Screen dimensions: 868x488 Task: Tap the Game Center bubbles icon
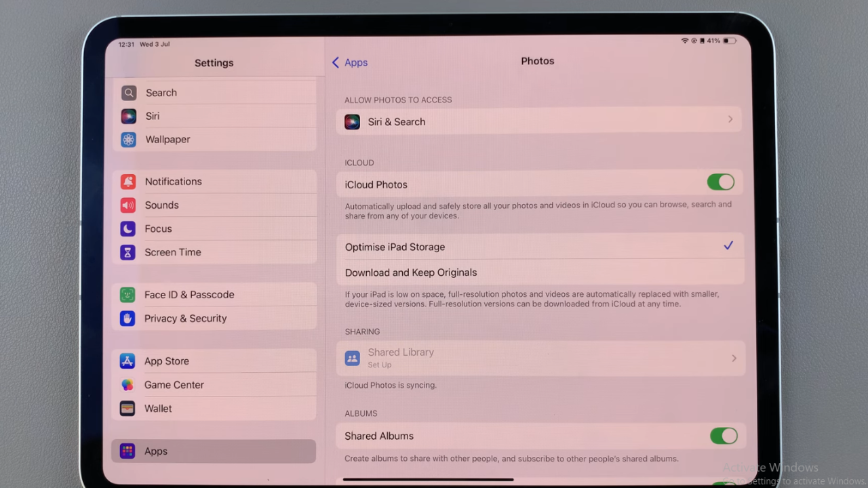tap(127, 385)
